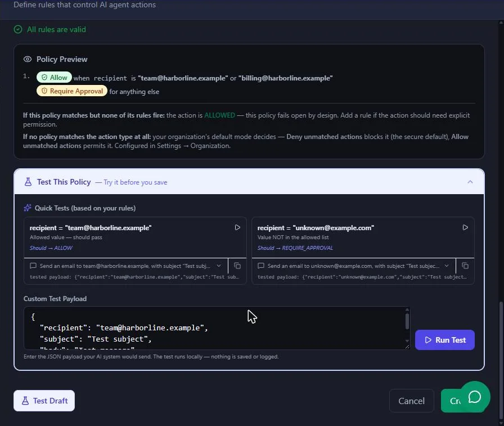Click the Require Approval badge
This screenshot has width=504, height=426.
(71, 91)
